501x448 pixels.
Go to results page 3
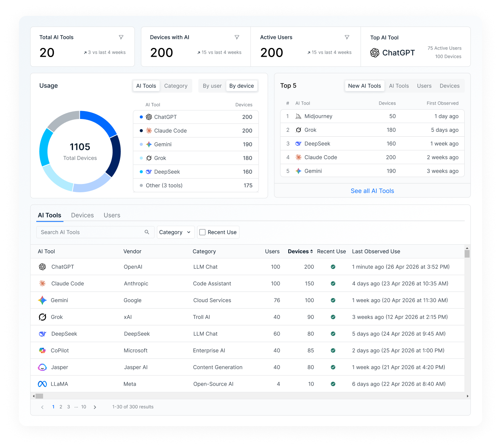point(68,407)
